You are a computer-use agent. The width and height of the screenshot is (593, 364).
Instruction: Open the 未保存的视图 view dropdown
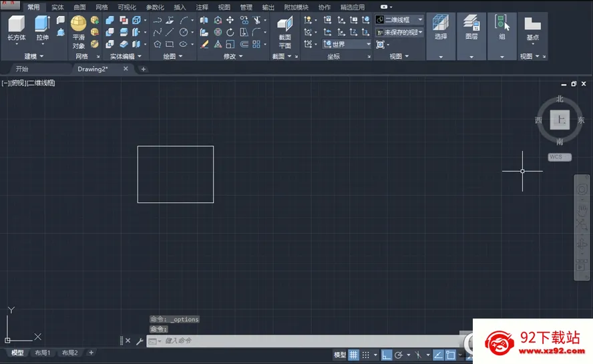(x=399, y=32)
